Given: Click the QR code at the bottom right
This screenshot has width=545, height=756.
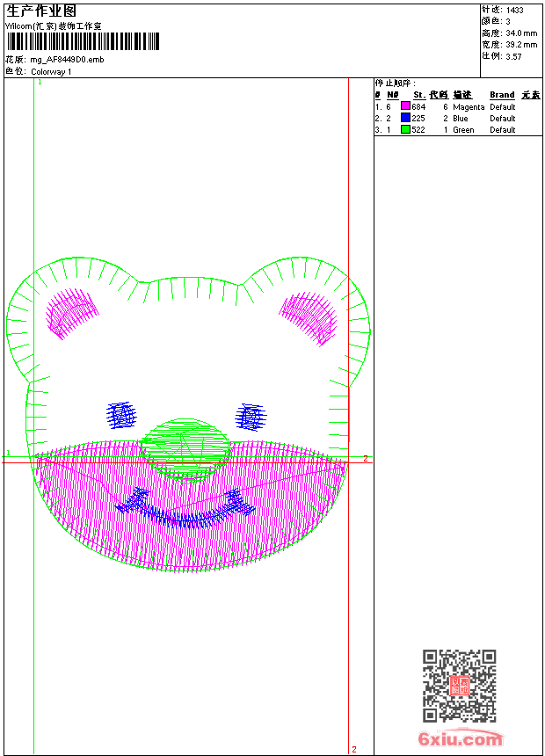Looking at the screenshot, I should click(x=459, y=685).
